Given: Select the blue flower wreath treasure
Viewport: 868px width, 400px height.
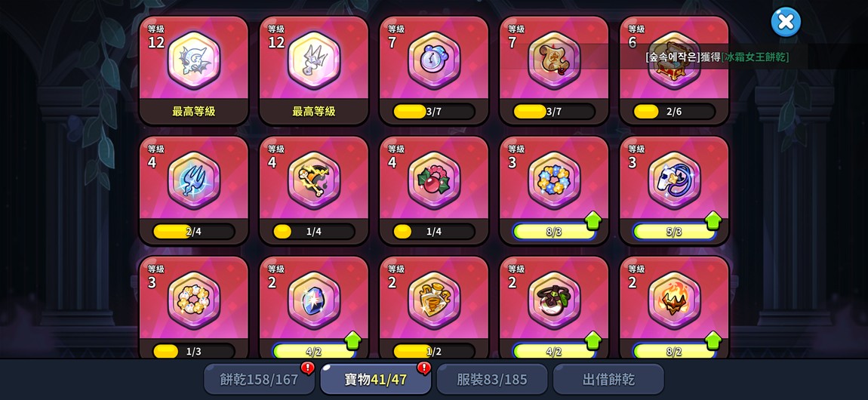Looking at the screenshot, I should 554,180.
